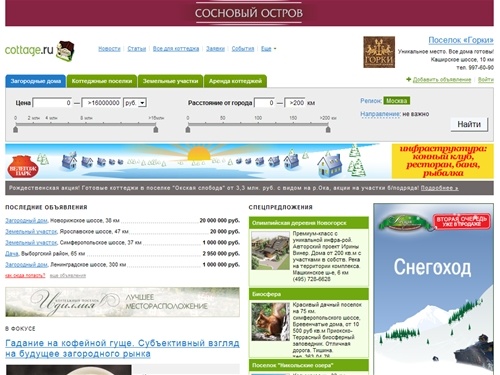
Task: Click the Добавить объявление link
Action: [442, 80]
